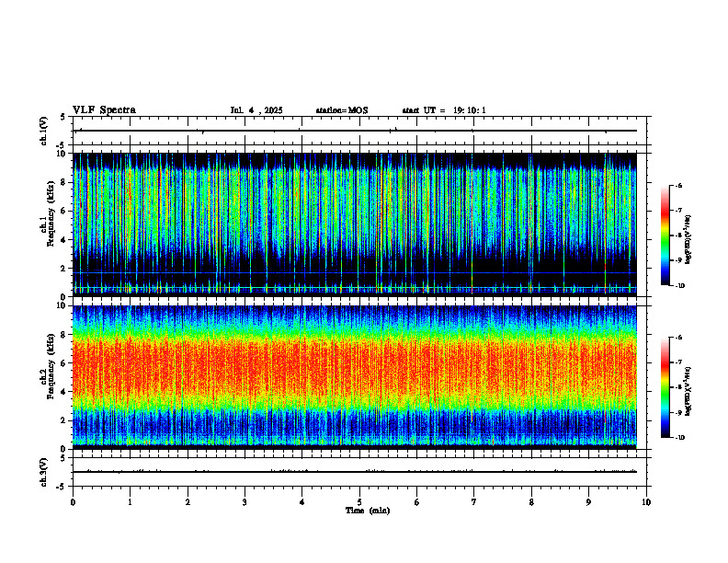Click the ch.1 "Frequency (kHz)" axis label
728x563 pixels.
(51, 213)
